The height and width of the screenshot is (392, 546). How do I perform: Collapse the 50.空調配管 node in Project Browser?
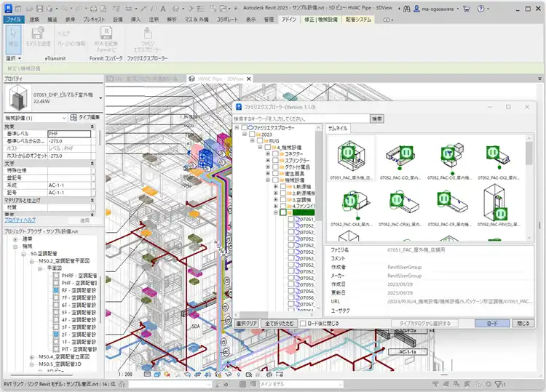[23, 254]
